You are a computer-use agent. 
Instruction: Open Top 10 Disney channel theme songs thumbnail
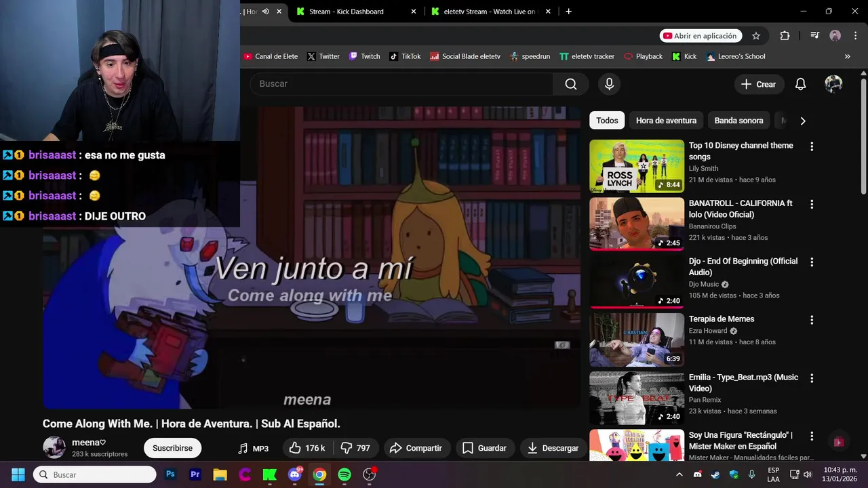click(x=637, y=166)
